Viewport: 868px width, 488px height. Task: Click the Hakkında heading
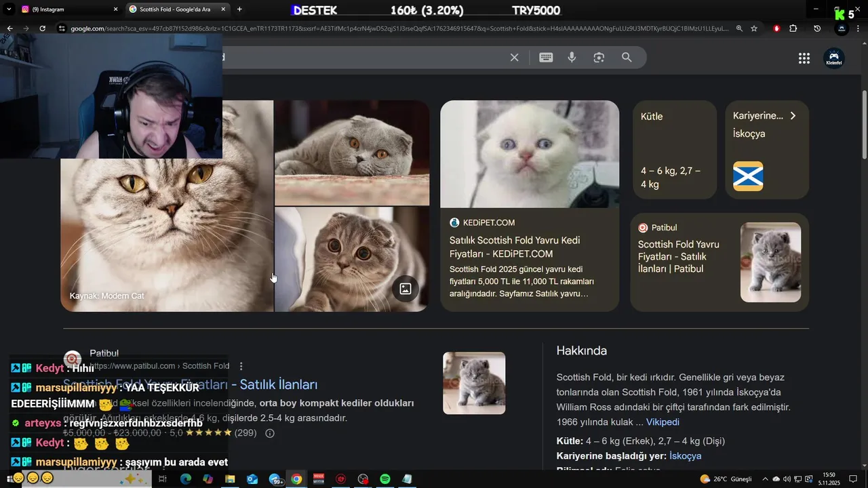tap(581, 350)
